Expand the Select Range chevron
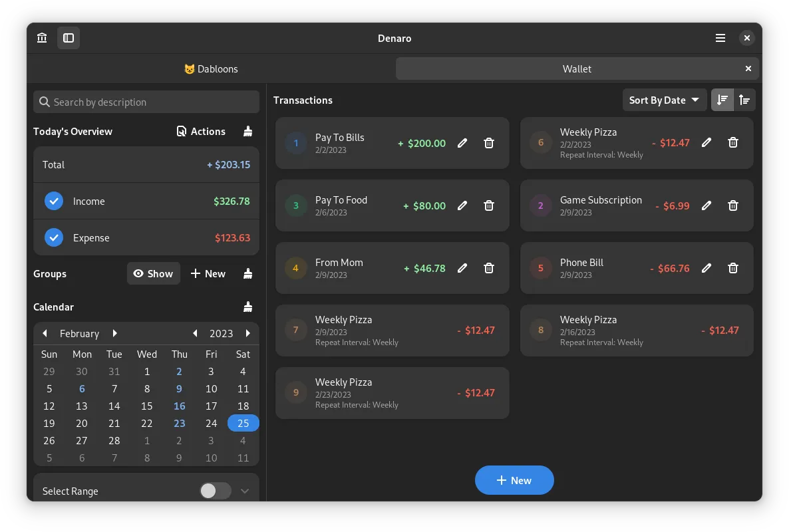Screen dimensions: 789x532 [245, 491]
